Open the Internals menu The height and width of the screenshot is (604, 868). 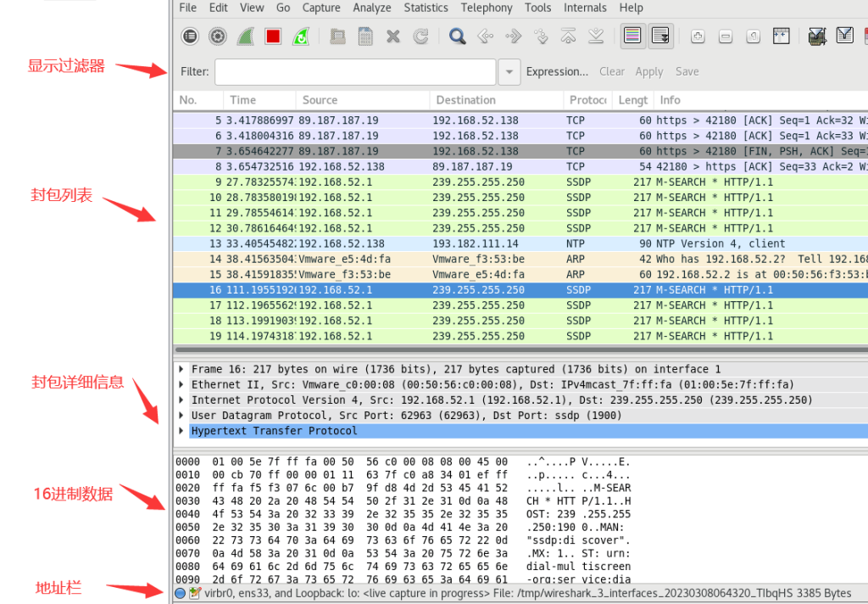(585, 8)
